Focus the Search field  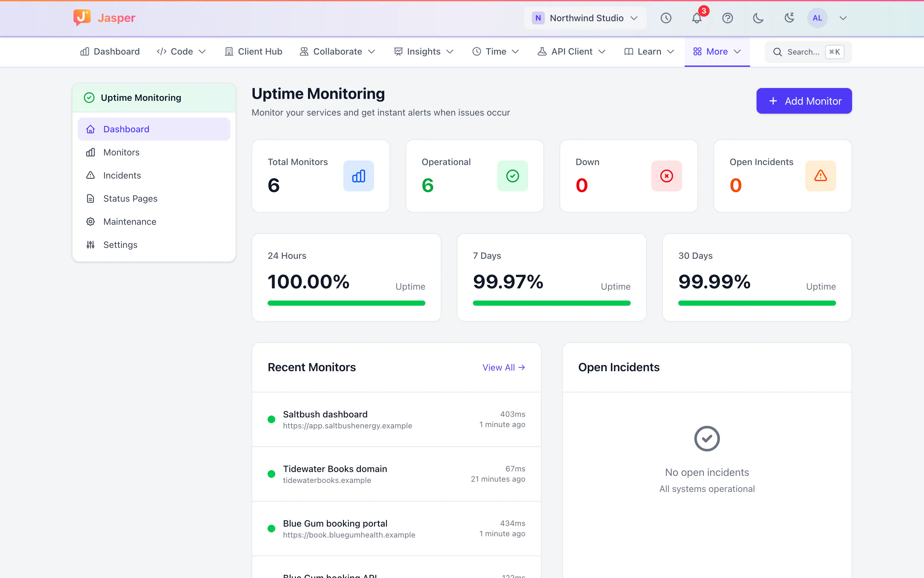click(808, 52)
